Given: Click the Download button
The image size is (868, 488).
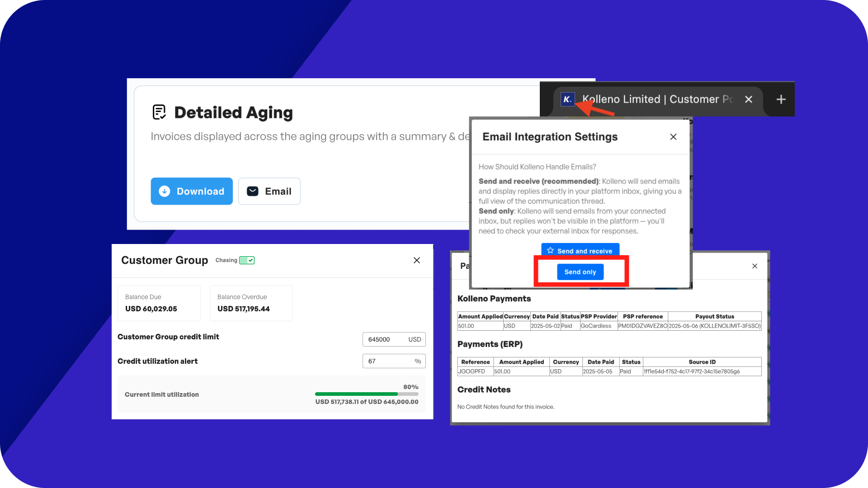Looking at the screenshot, I should tap(192, 191).
